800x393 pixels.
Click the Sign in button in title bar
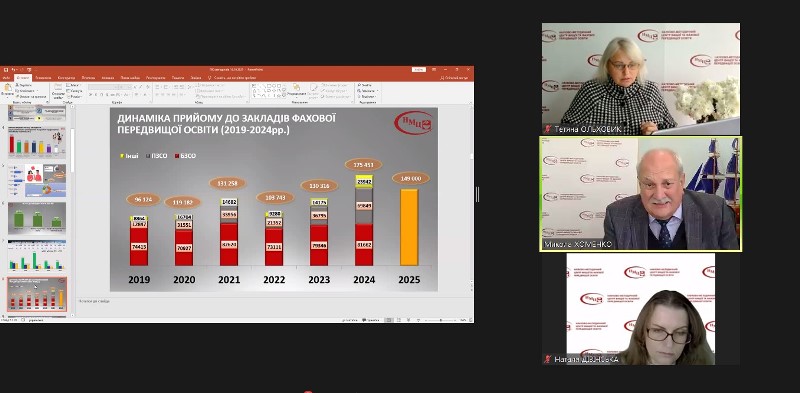pyautogui.click(x=419, y=69)
